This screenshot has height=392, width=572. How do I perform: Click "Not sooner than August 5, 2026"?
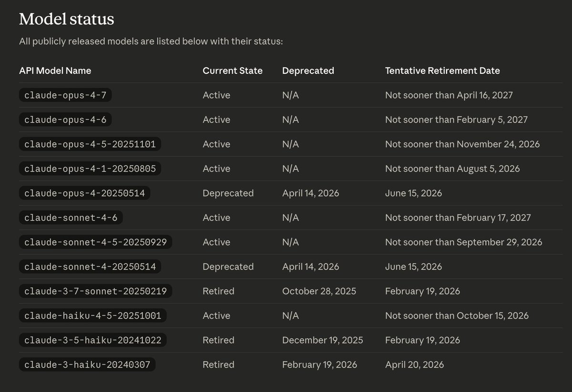click(x=452, y=169)
